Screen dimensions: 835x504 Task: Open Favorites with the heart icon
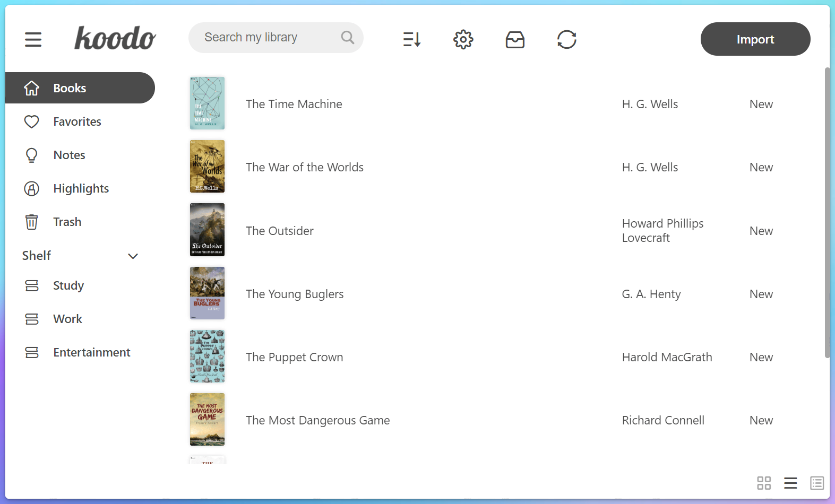pos(77,121)
